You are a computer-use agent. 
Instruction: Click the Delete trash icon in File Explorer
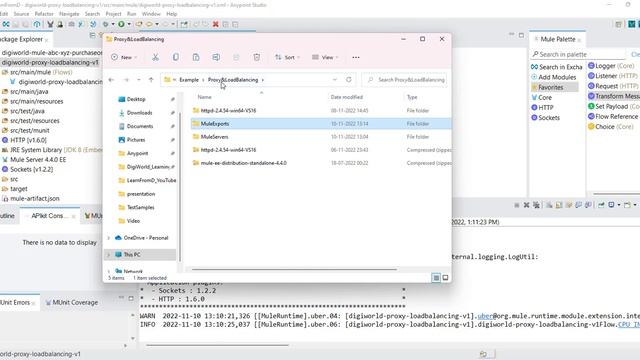pos(256,57)
